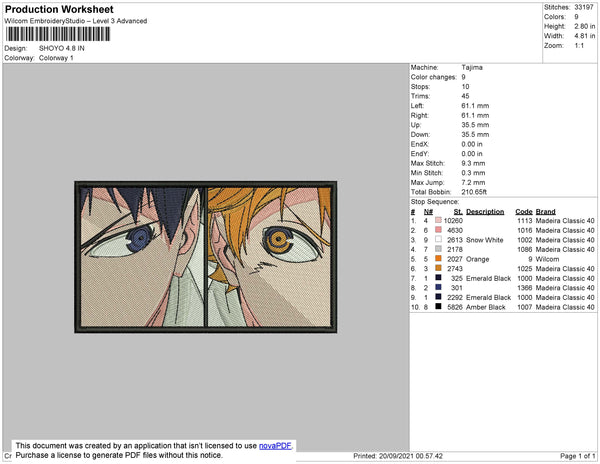This screenshot has height=464, width=600.
Task: Click the 'Description' column header
Action: pos(485,212)
